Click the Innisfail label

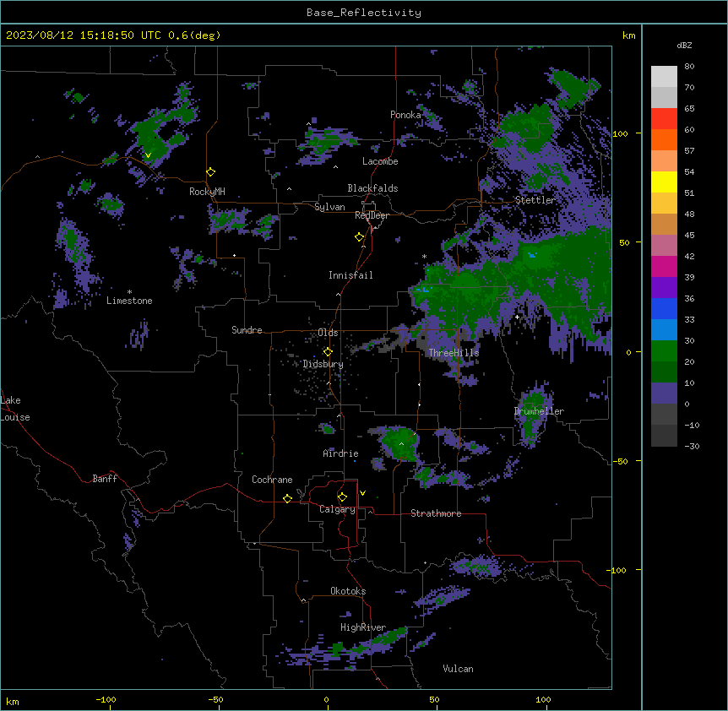point(350,275)
